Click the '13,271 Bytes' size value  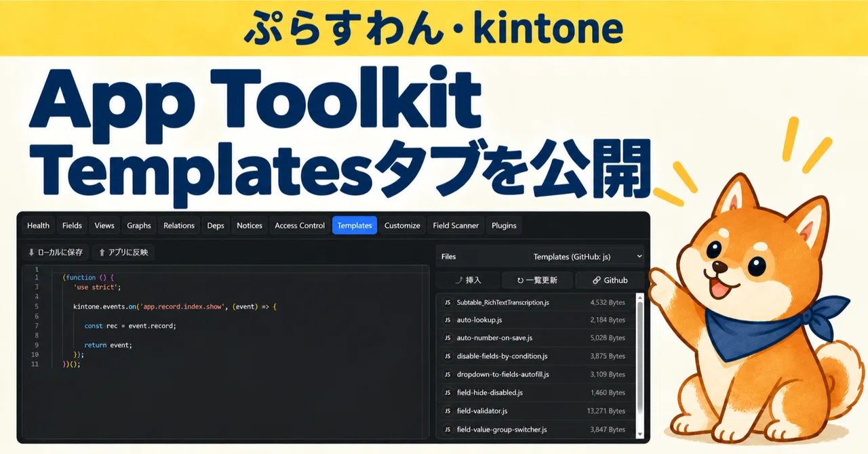[606, 411]
